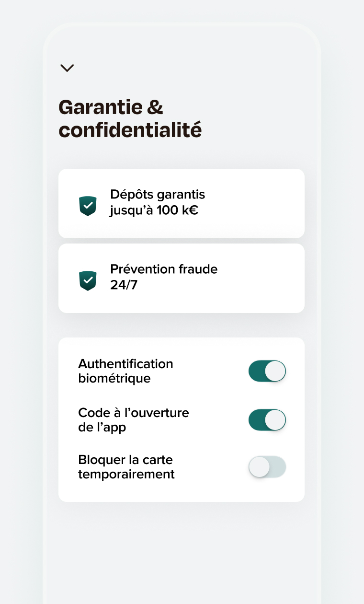Open the Prévention fraude 24/7 text
The image size is (364, 604).
[x=164, y=277]
